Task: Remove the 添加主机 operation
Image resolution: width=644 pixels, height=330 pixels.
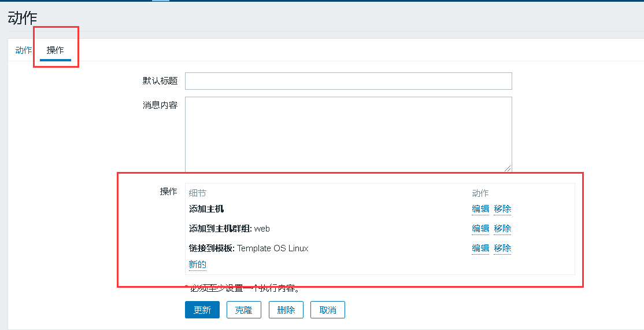Action: (x=502, y=209)
